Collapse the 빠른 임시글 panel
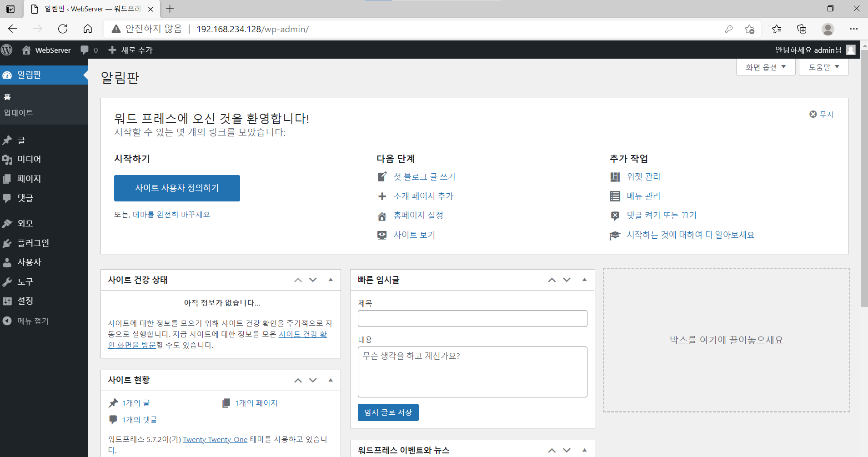 coord(584,280)
